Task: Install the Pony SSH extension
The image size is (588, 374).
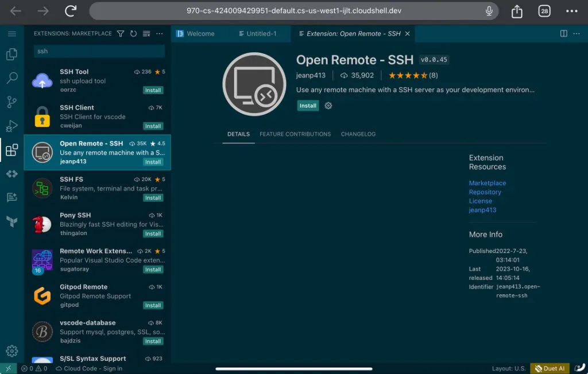Action: [x=153, y=234]
